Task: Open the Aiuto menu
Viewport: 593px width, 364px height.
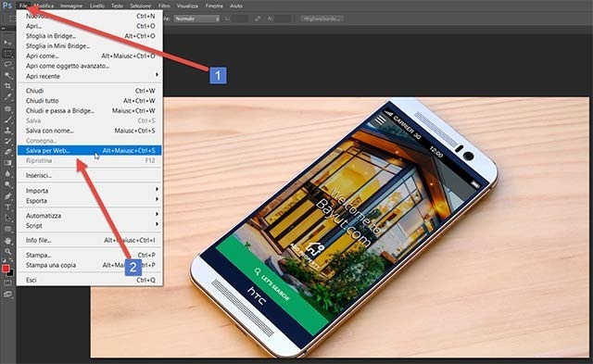Action: tap(236, 6)
